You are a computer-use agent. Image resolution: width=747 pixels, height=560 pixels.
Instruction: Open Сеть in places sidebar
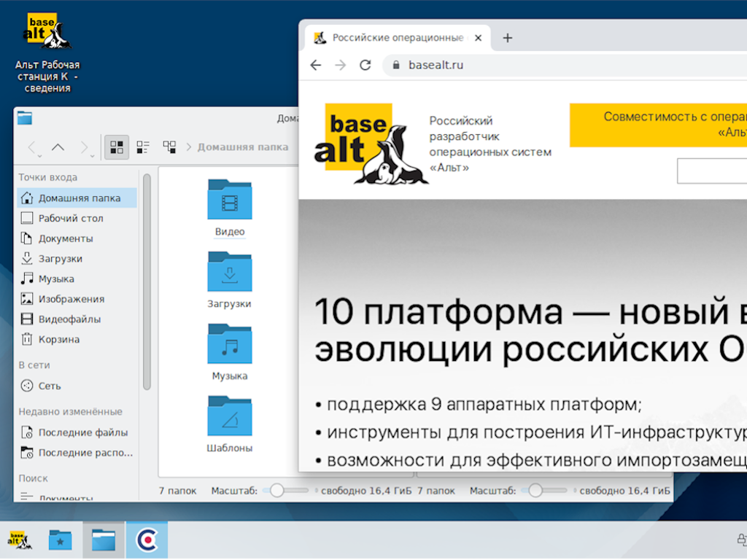(x=77, y=386)
